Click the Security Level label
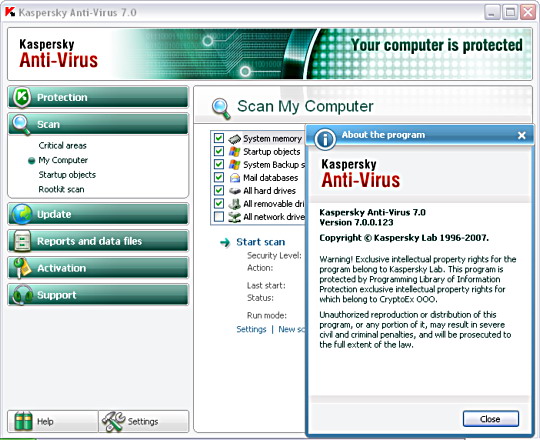 274,255
